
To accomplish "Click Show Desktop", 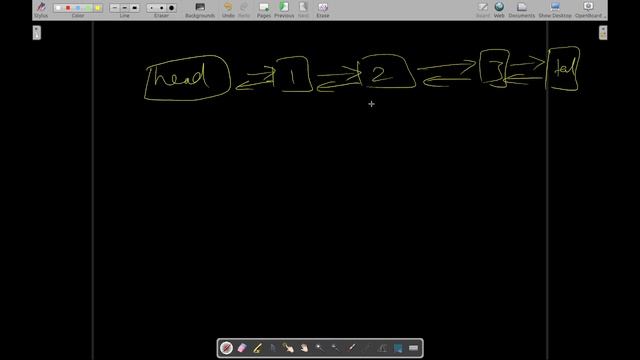I will (x=555, y=9).
